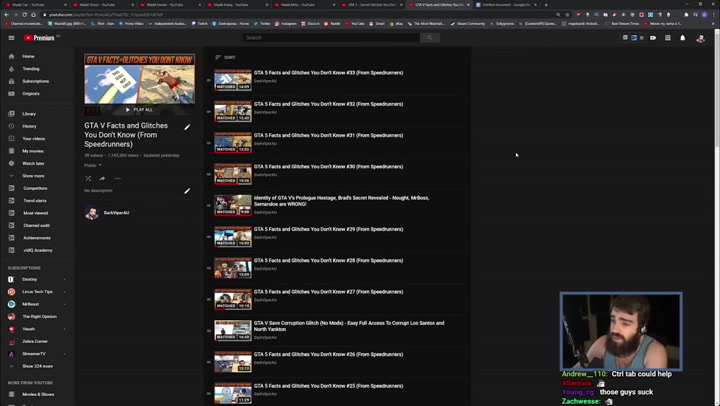
Task: Click the browser Back arrow
Action: (6, 15)
